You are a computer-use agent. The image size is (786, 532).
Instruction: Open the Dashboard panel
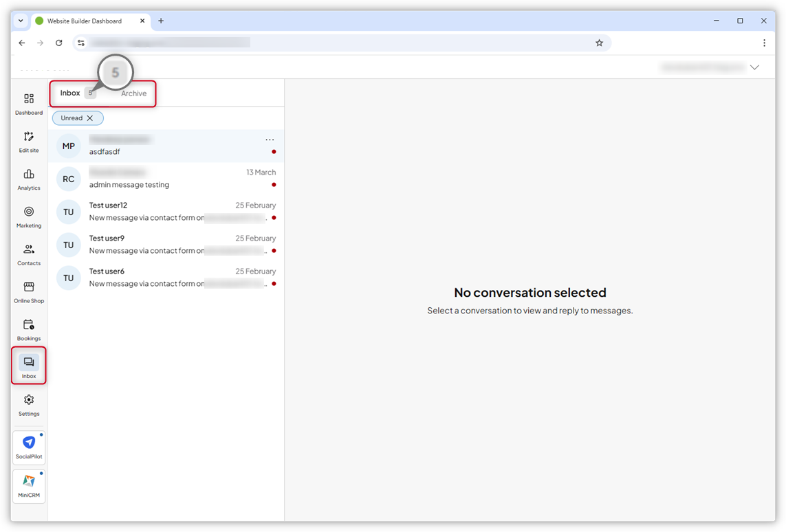[x=28, y=104]
